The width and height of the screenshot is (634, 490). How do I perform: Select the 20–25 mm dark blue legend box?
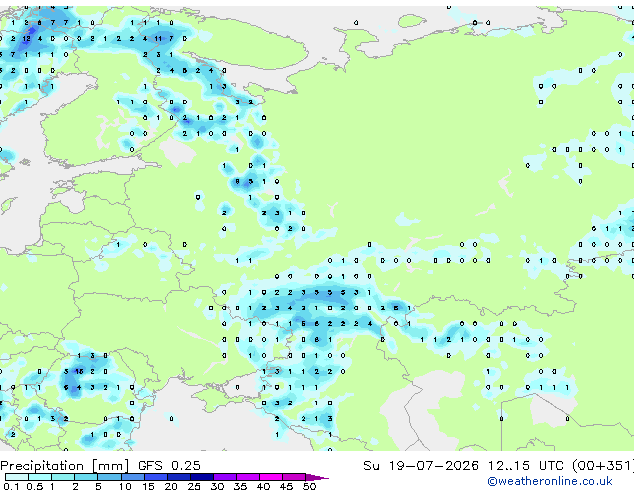179,477
